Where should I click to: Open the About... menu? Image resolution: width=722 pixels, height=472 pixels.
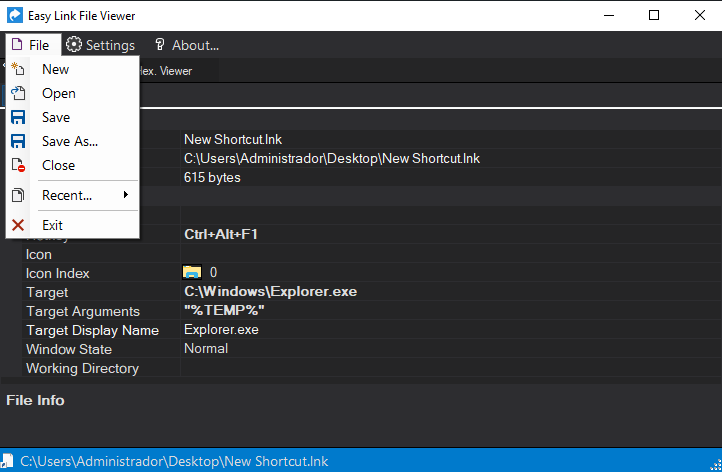187,45
